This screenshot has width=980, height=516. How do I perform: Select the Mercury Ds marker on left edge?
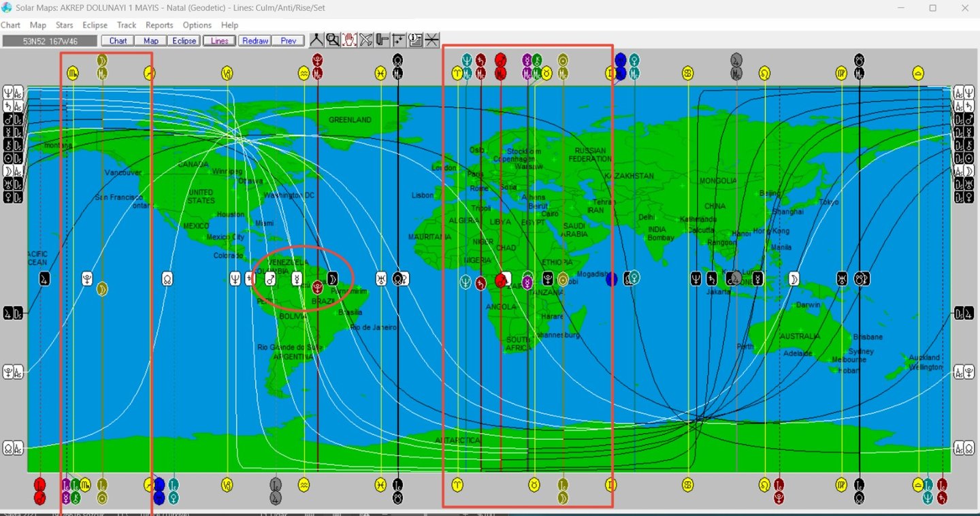12,131
